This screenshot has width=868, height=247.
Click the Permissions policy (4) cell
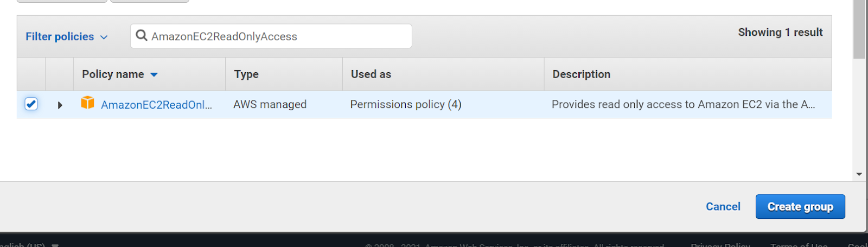pos(406,104)
